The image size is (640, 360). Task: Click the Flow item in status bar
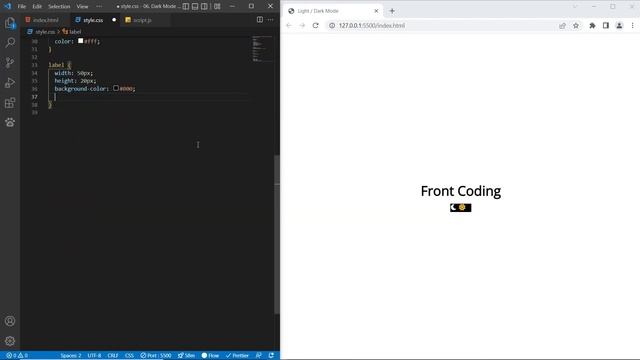pyautogui.click(x=211, y=356)
